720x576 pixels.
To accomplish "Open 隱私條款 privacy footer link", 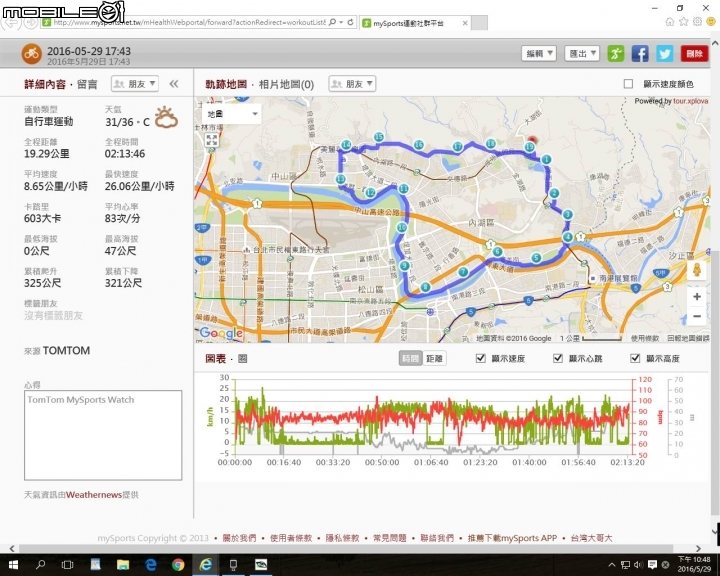I will [x=342, y=538].
